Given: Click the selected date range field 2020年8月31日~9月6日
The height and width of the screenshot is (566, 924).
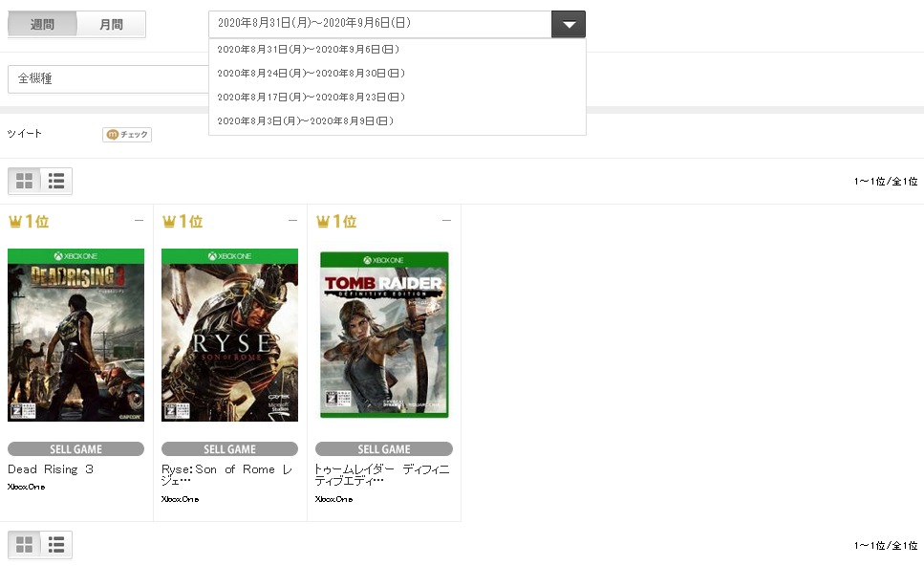Looking at the screenshot, I should coord(380,24).
